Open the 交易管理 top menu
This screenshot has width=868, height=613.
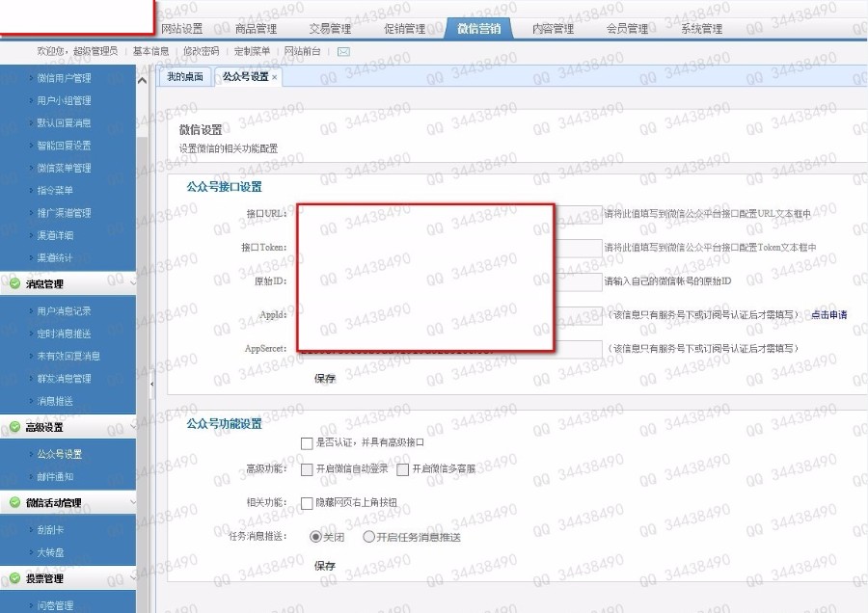pos(330,28)
